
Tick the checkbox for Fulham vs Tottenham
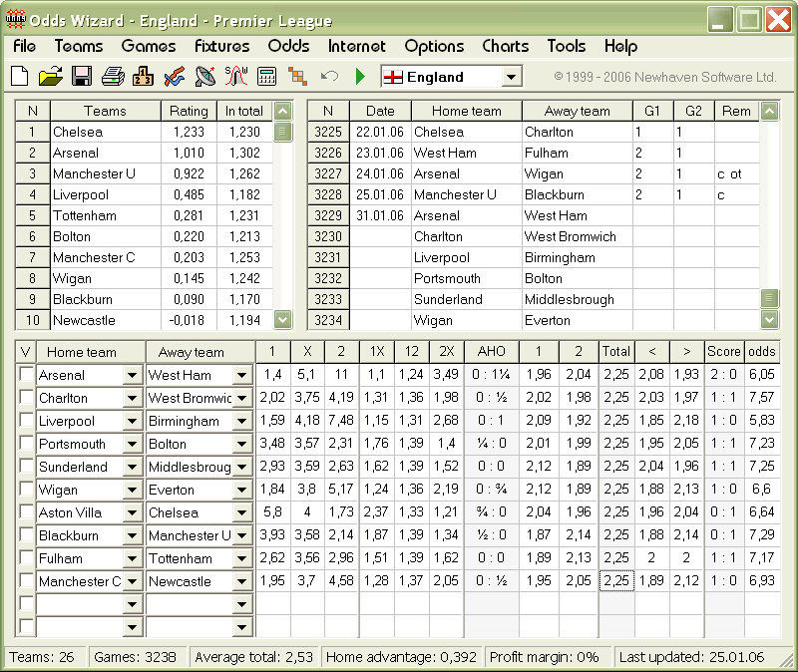tap(26, 557)
